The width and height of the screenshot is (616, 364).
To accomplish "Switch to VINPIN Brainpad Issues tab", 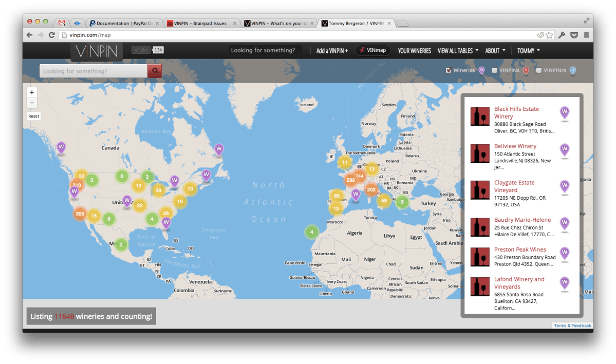I will click(200, 23).
